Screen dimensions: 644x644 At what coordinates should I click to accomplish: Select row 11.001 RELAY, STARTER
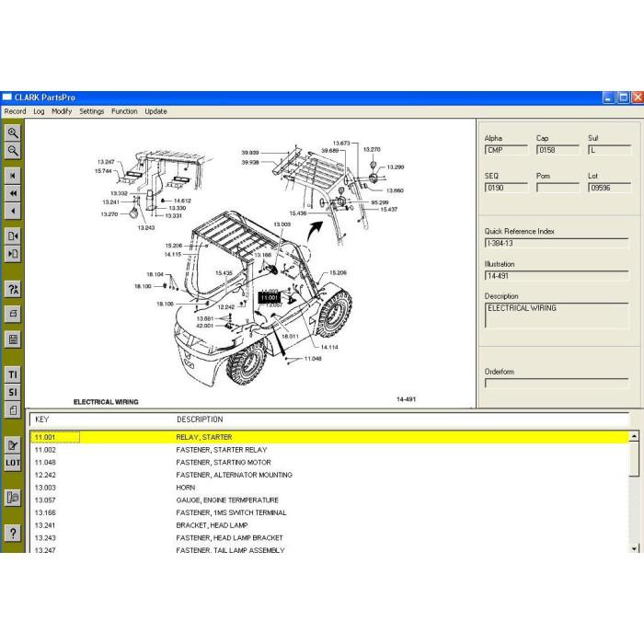point(329,437)
